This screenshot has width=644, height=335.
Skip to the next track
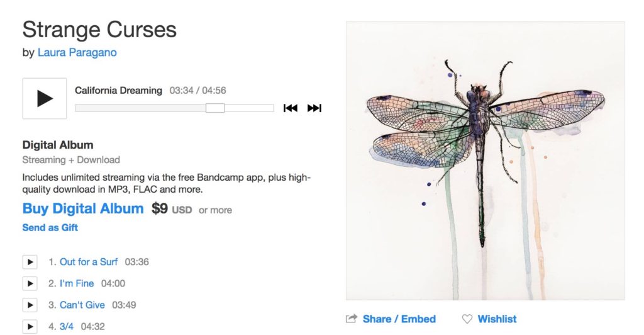click(314, 108)
